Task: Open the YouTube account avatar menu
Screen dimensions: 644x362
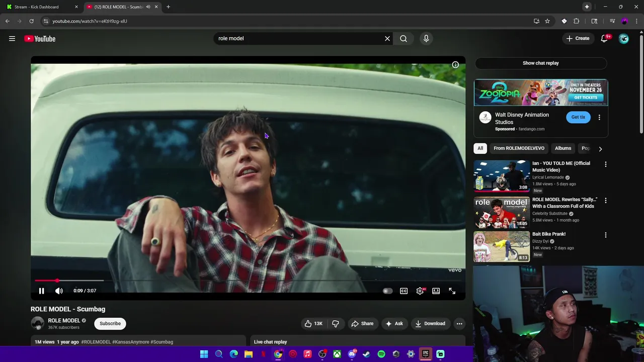Action: 624,39
